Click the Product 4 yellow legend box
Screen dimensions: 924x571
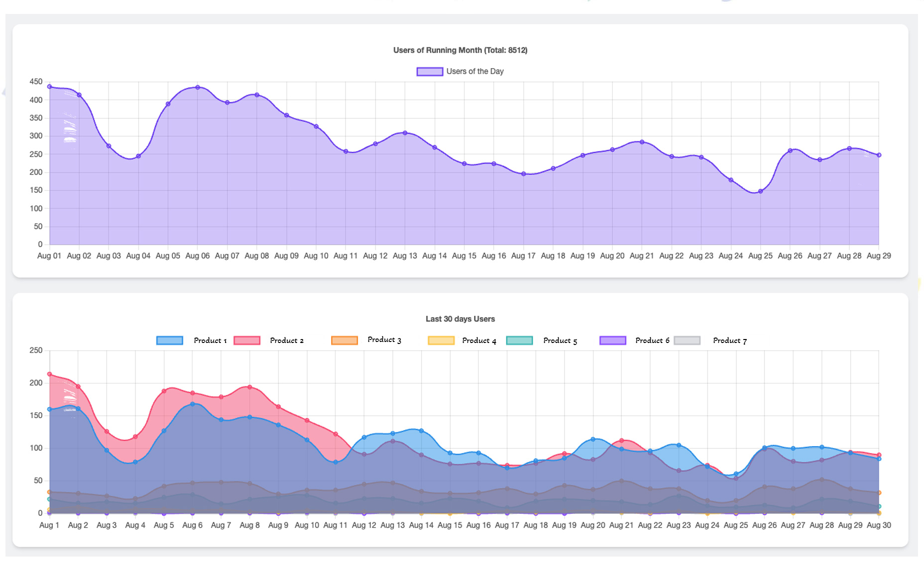(441, 341)
